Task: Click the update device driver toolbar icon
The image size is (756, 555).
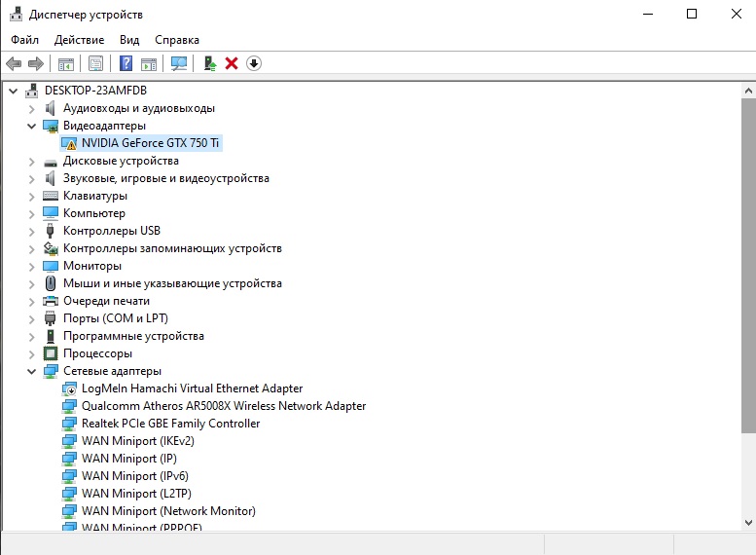Action: click(208, 63)
